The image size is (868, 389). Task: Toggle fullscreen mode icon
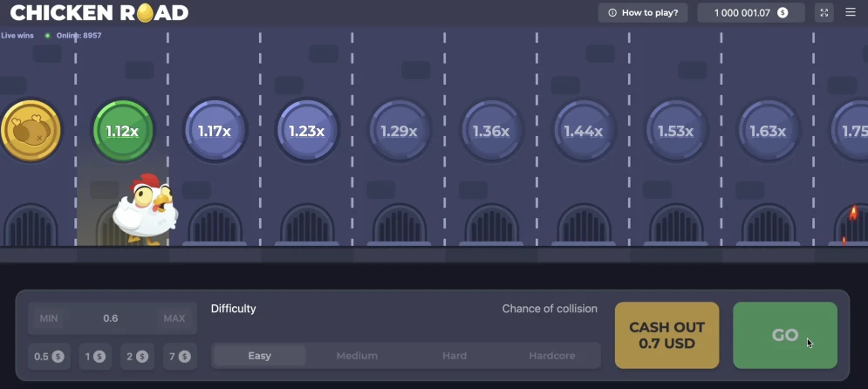pos(824,13)
